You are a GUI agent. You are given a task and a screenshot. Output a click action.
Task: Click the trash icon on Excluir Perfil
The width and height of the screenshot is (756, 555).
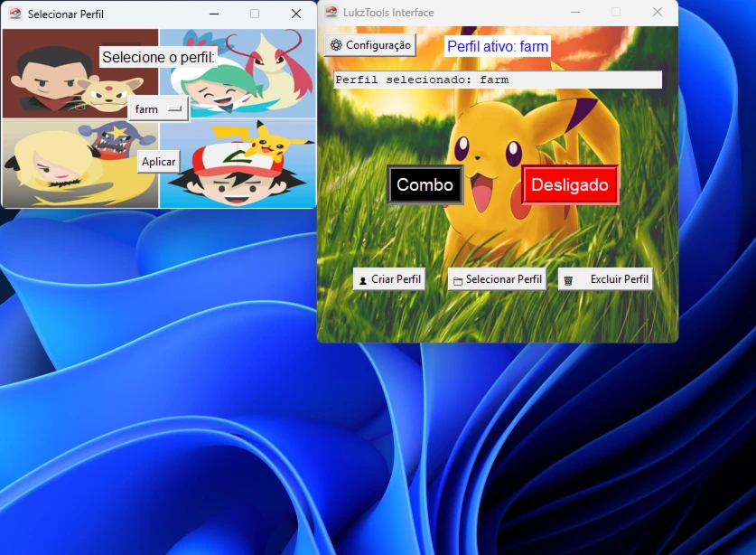[x=568, y=280]
